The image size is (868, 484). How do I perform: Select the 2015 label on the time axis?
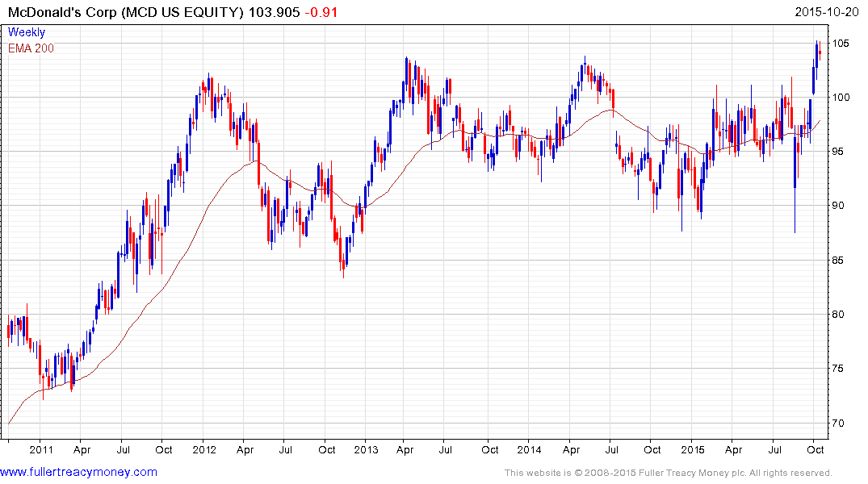pyautogui.click(x=693, y=449)
